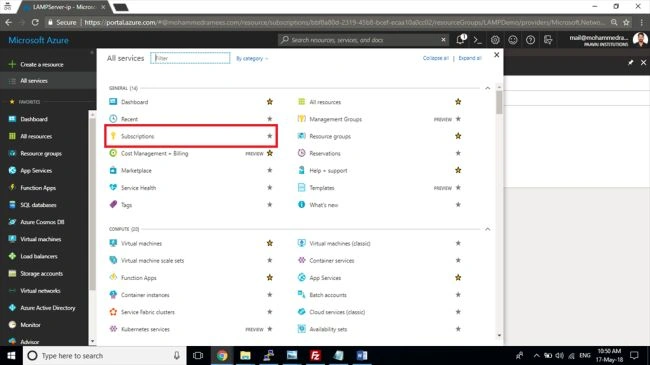This screenshot has height=365, width=650.
Task: Open Management Groups
Action: [x=335, y=119]
